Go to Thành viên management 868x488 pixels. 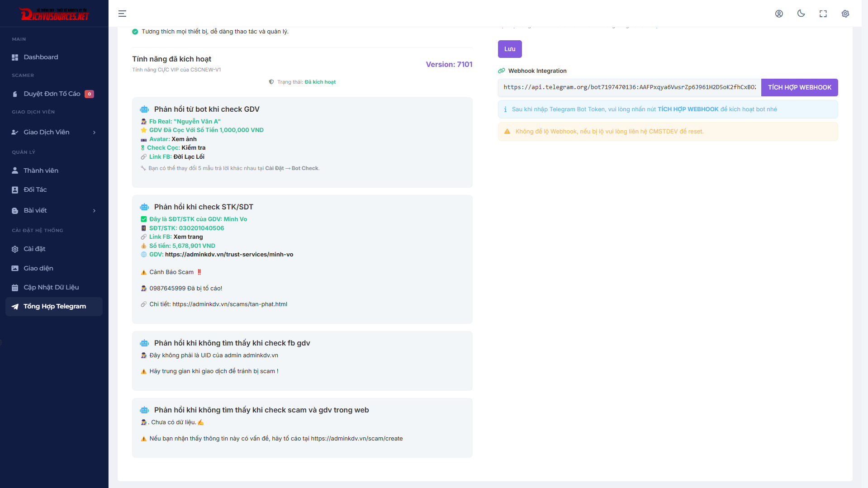(41, 171)
